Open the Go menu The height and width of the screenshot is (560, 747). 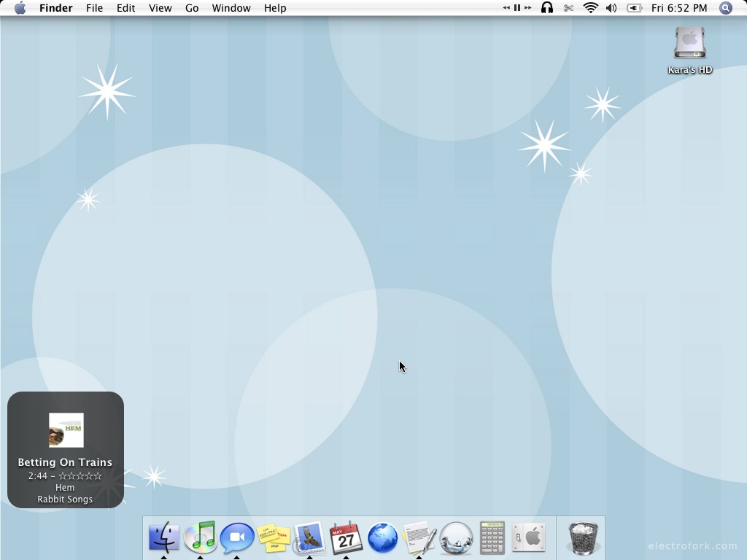[192, 8]
